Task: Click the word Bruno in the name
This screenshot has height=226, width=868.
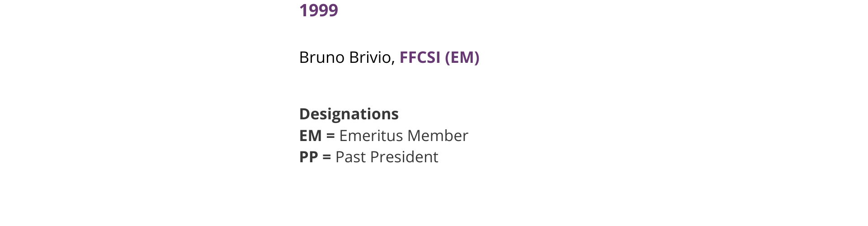Action: click(321, 57)
